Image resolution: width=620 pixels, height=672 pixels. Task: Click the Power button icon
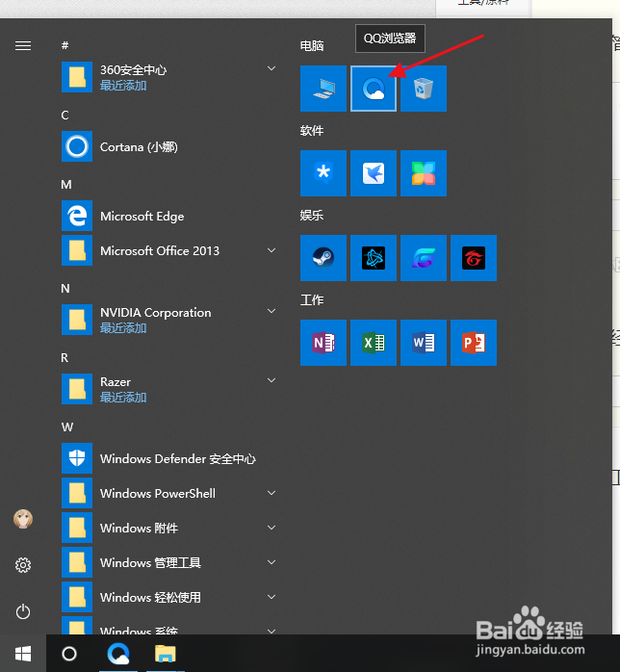pyautogui.click(x=23, y=611)
